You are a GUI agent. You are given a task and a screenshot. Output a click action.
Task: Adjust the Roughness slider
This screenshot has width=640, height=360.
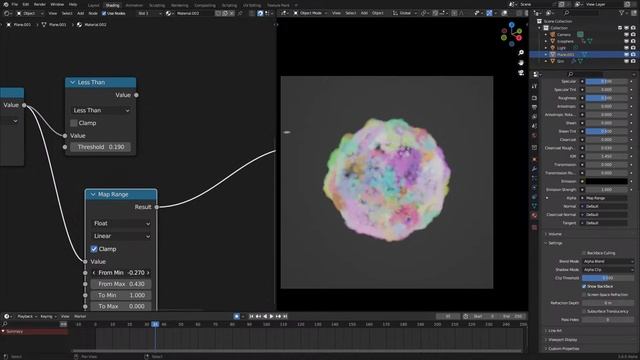pyautogui.click(x=607, y=98)
